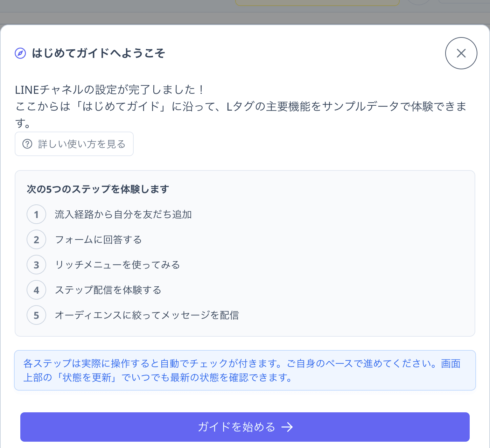Click the text 流入経路から自分を友だち追加
Viewport: 490px width, 448px height.
coord(123,214)
